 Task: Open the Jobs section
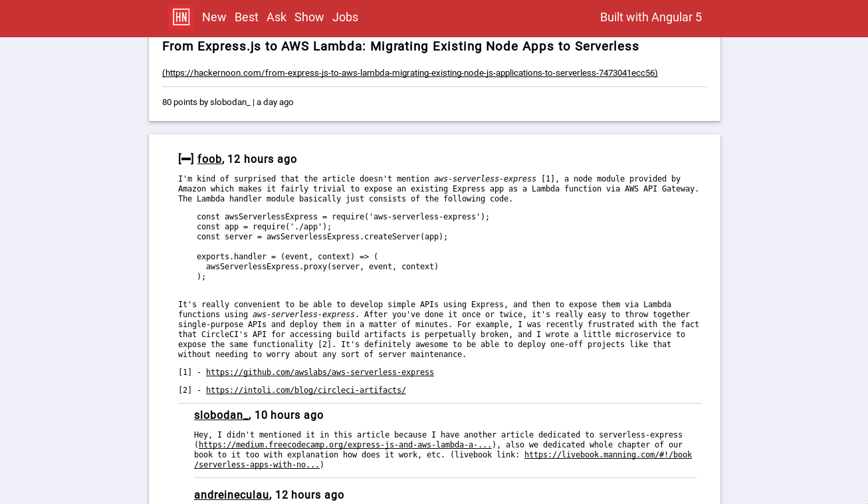click(345, 17)
